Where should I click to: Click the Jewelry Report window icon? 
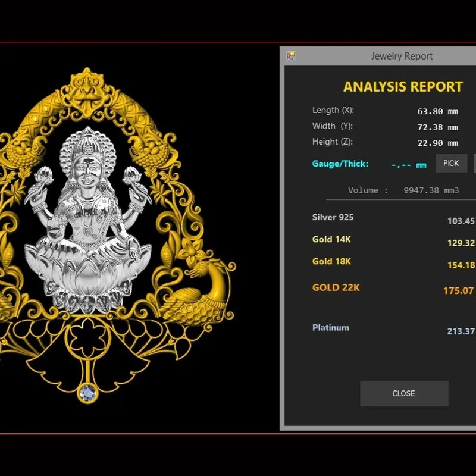(290, 55)
